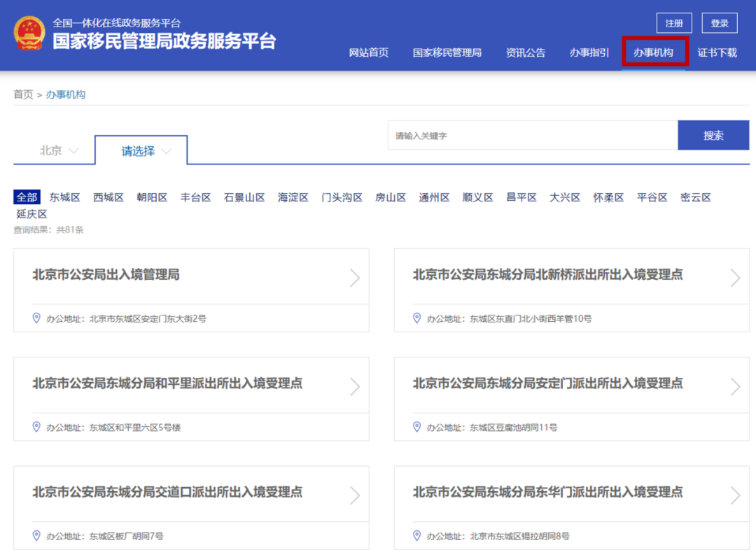
Task: Open 证书下载 navigation item
Action: pos(717,52)
